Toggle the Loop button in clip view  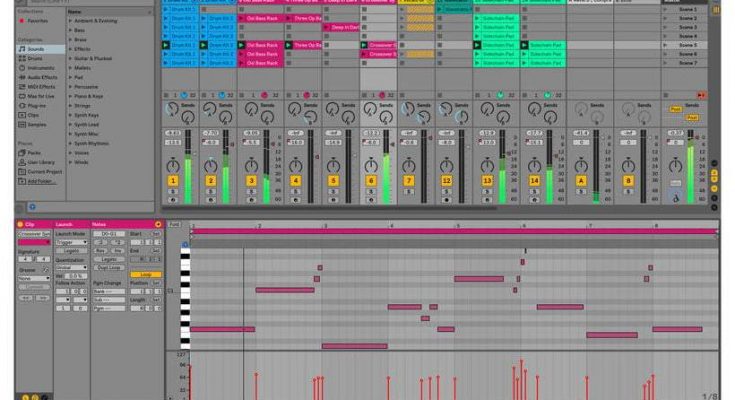click(145, 274)
